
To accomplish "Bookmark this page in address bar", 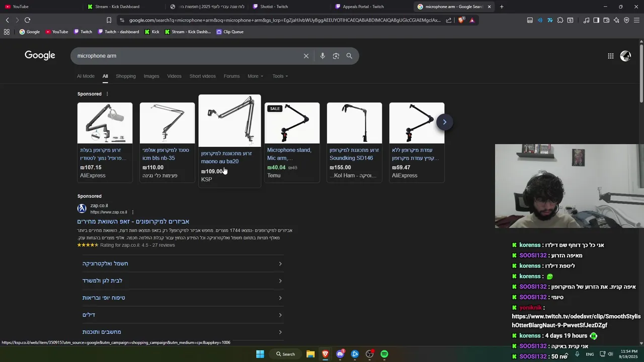I will pyautogui.click(x=109, y=20).
